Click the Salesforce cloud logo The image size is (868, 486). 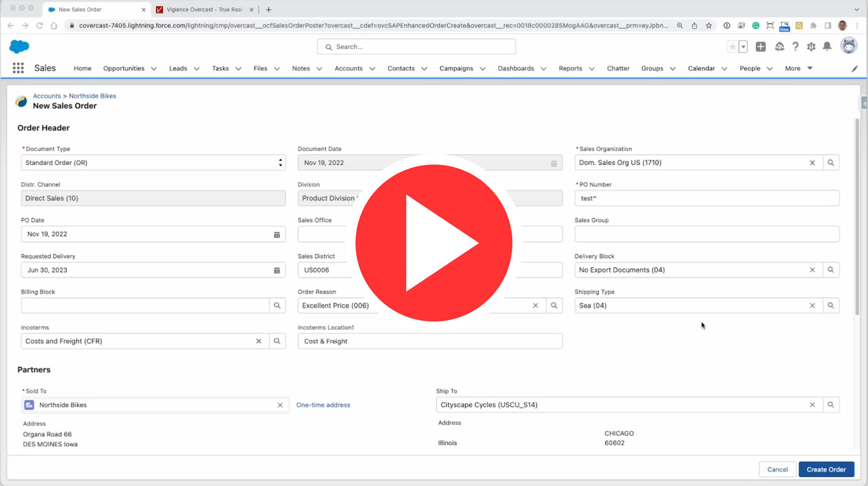click(x=19, y=47)
